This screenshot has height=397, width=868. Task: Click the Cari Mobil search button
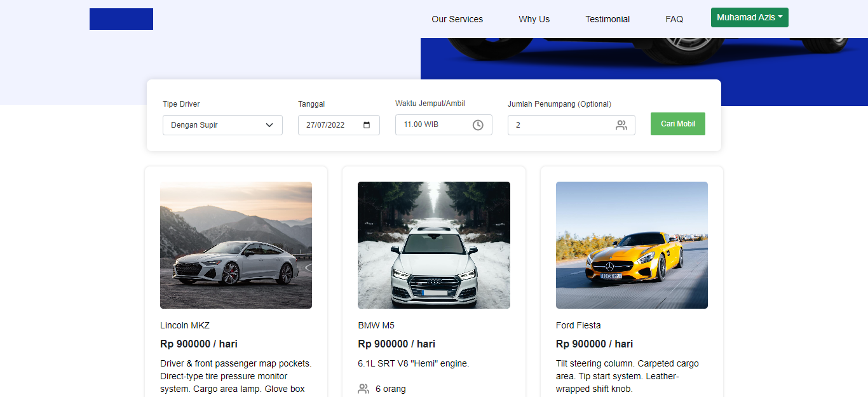tap(677, 123)
